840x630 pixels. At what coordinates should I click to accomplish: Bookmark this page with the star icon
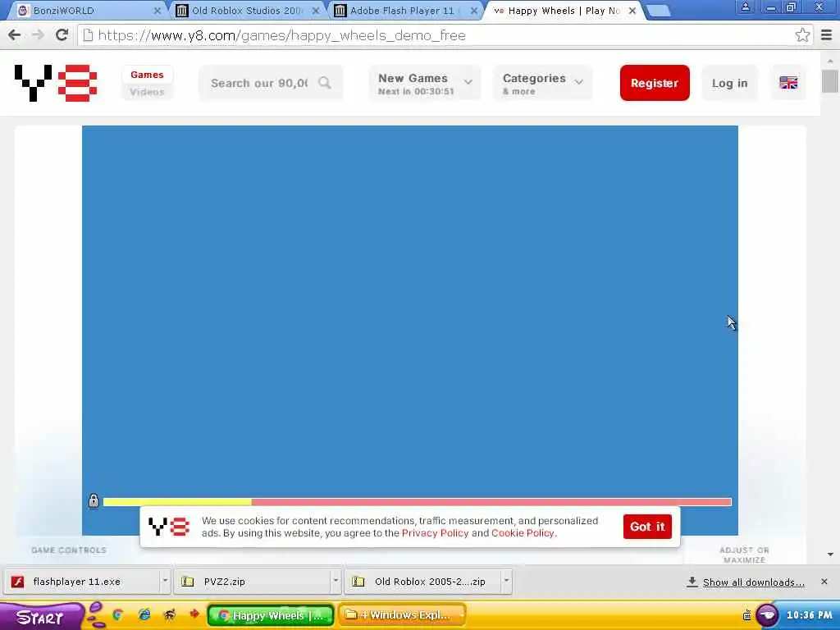pos(802,35)
